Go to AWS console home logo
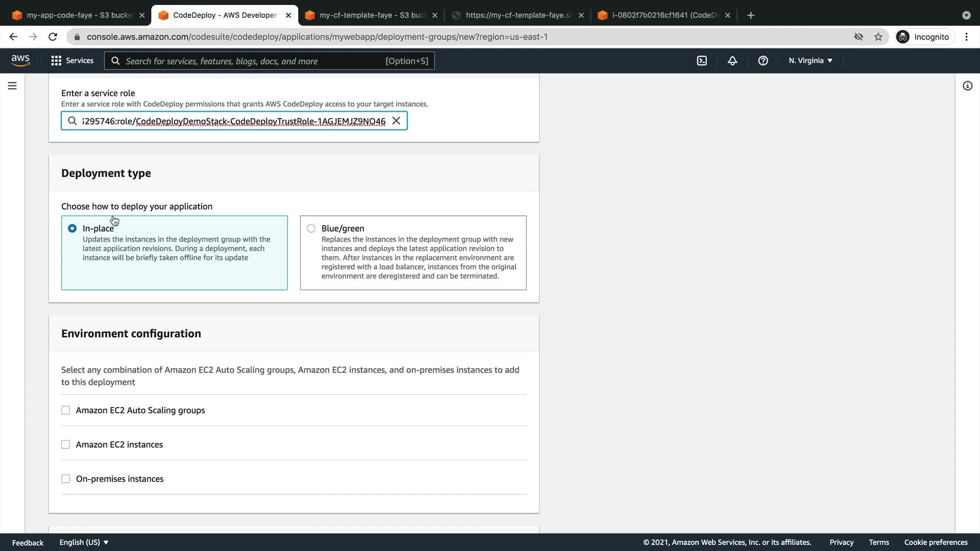 click(20, 61)
